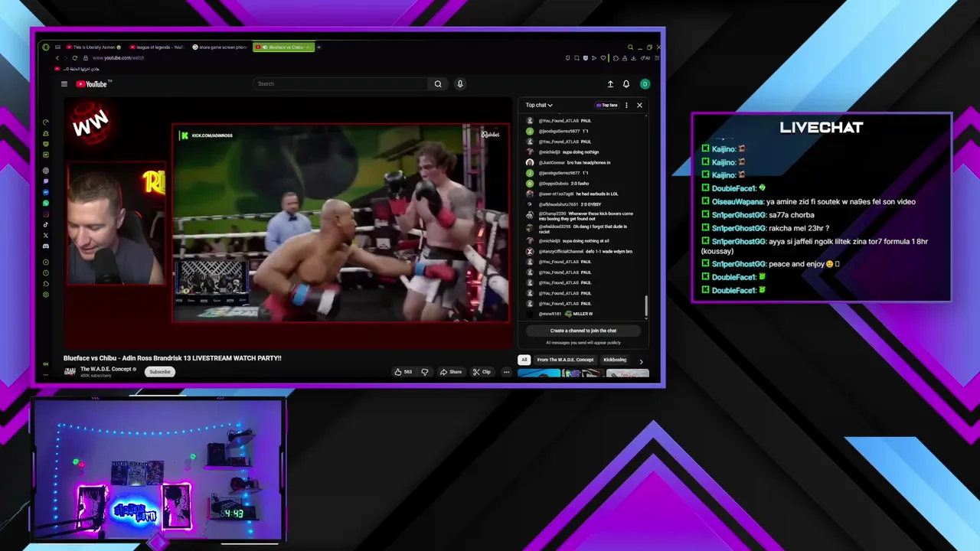
Task: Click the YouTube logo home link
Action: pos(93,84)
